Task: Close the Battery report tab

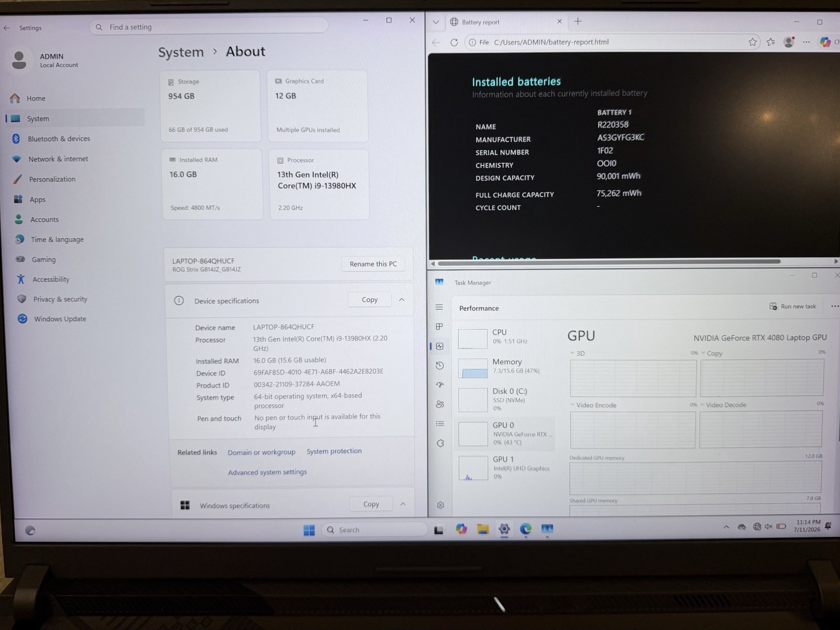Action: point(559,22)
